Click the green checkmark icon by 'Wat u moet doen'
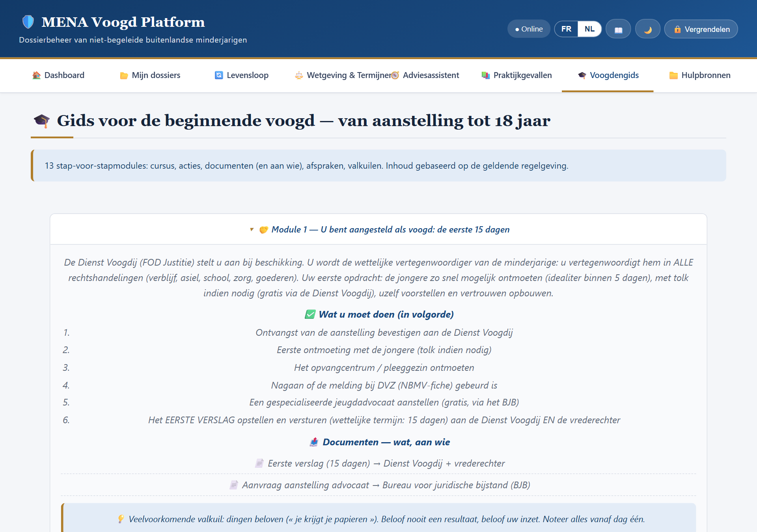Image resolution: width=757 pixels, height=532 pixels. tap(310, 314)
